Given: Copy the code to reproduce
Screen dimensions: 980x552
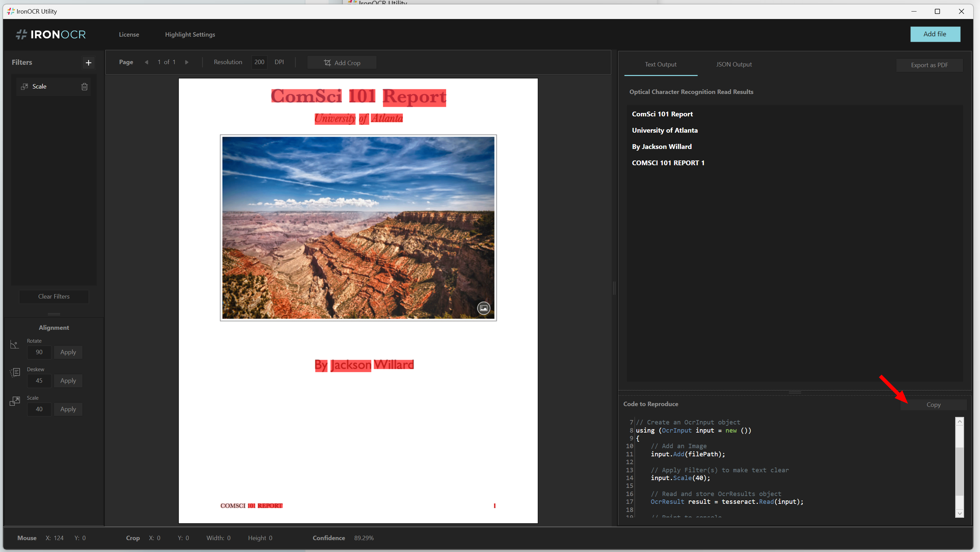Looking at the screenshot, I should (x=933, y=404).
